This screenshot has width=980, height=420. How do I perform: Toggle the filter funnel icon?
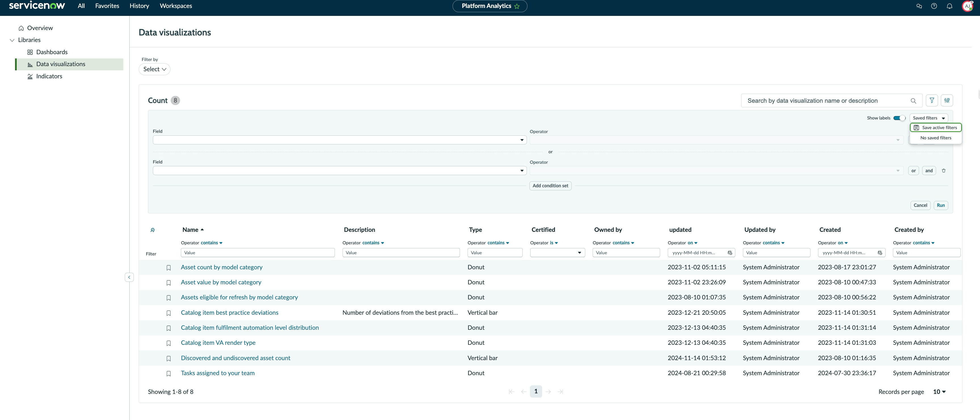[x=932, y=100]
